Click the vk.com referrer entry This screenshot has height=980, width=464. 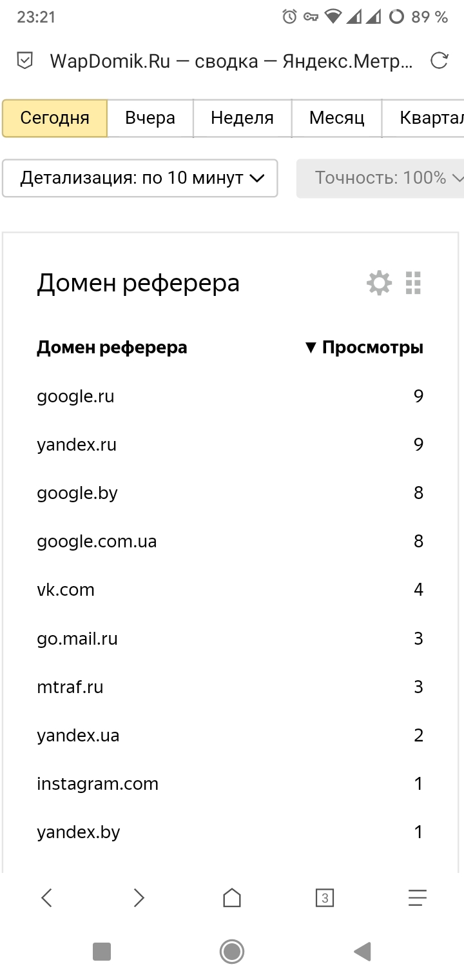[66, 590]
